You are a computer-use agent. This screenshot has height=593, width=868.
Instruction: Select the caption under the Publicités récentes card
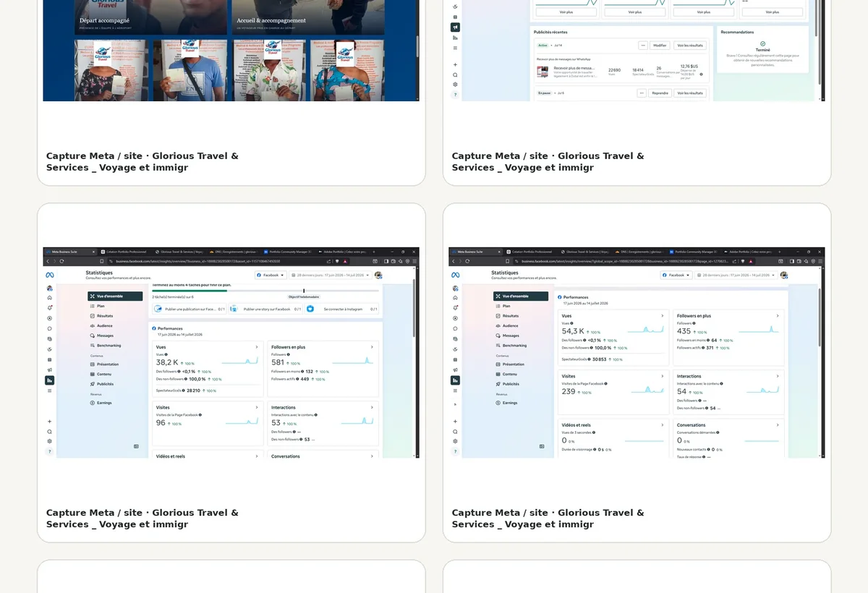[548, 161]
